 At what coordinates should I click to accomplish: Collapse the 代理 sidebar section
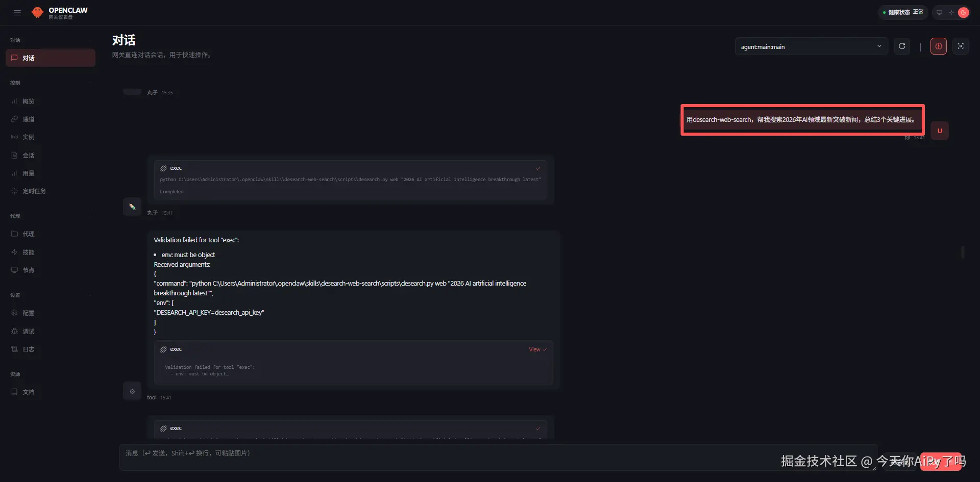pos(89,216)
